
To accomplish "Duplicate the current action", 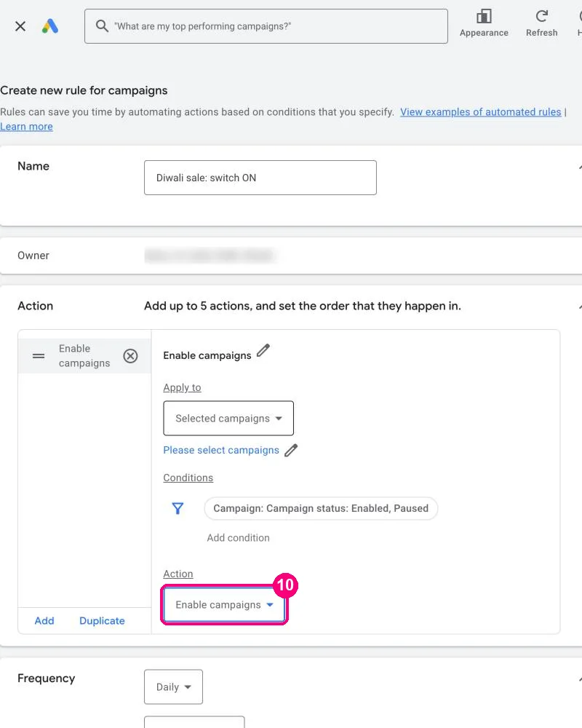I will pyautogui.click(x=102, y=621).
